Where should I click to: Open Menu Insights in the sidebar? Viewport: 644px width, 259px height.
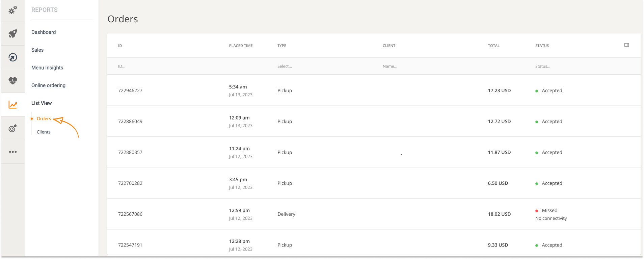[x=47, y=68]
